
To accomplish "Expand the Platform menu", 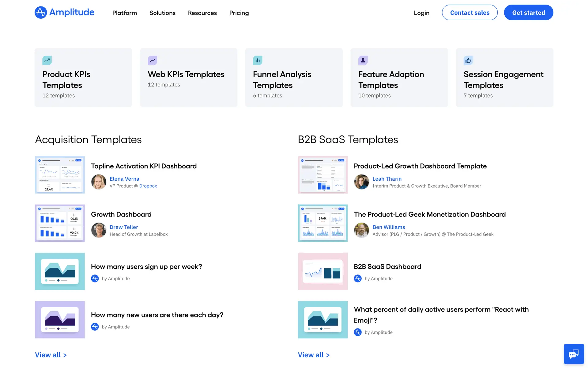I will pyautogui.click(x=124, y=13).
